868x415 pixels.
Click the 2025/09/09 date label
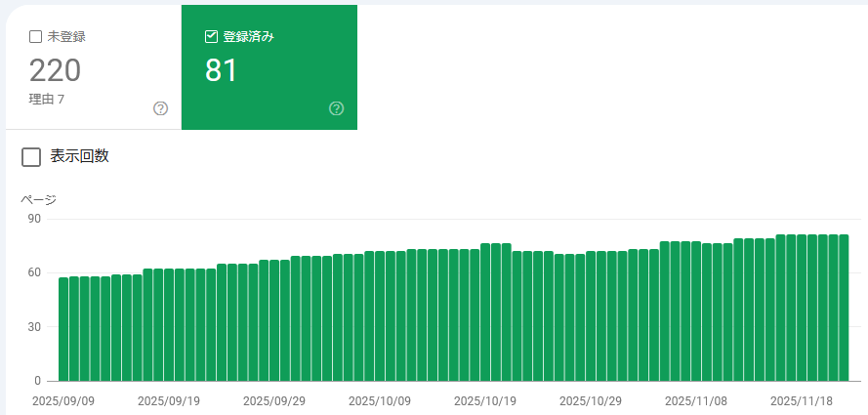63,400
